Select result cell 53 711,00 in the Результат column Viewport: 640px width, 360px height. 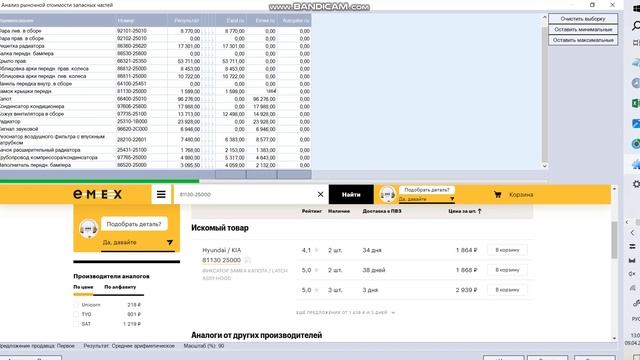(x=189, y=61)
